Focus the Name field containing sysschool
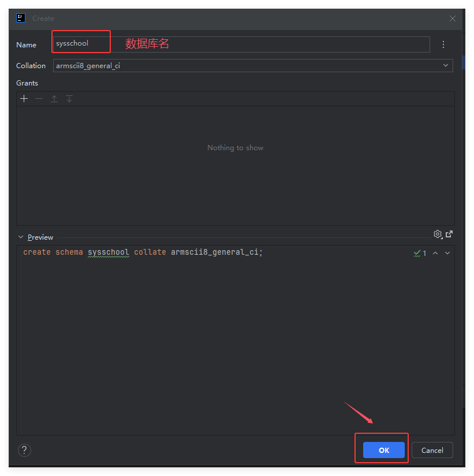474x476 pixels. pyautogui.click(x=241, y=44)
